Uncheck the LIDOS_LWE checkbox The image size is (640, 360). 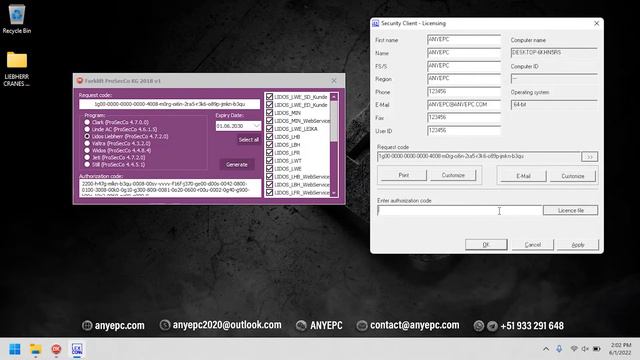coord(269,169)
